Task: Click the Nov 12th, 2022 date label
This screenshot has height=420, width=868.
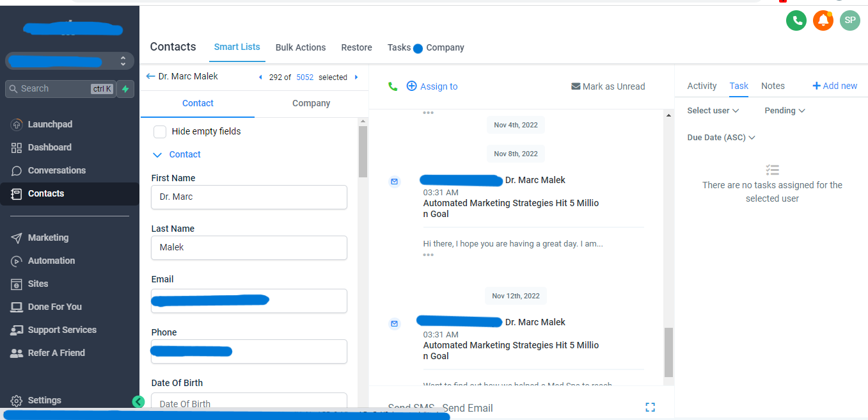Action: [x=516, y=296]
